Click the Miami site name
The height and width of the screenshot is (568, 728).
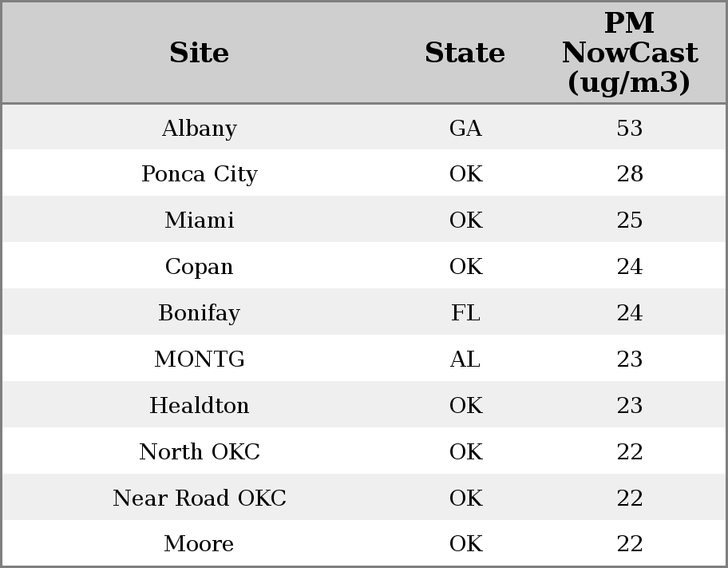coord(199,220)
